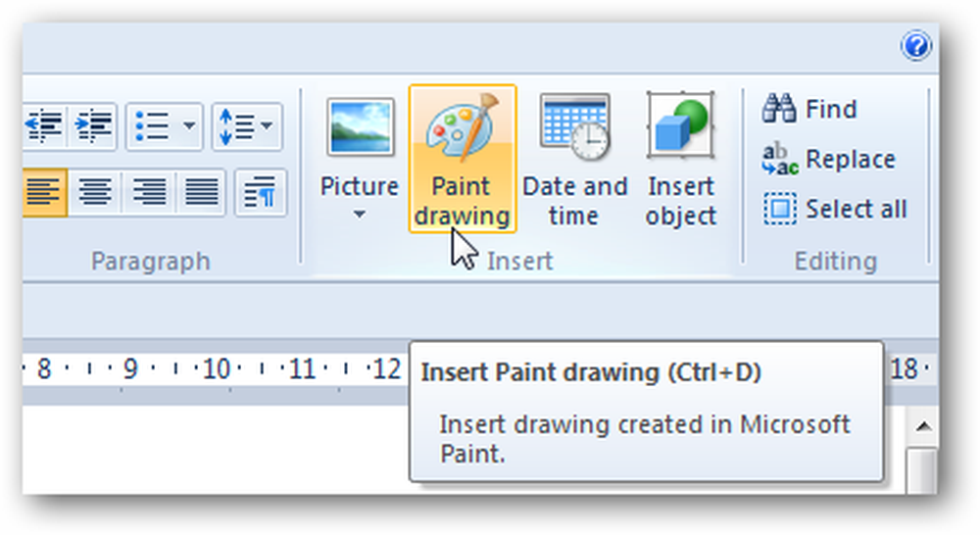Click the scrollbar up arrow
This screenshot has height=535, width=980.
point(923,427)
